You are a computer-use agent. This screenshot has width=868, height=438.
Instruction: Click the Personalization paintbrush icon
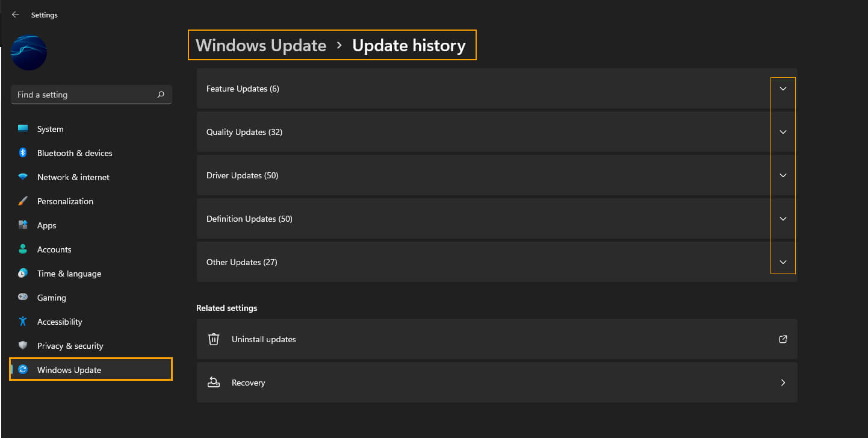coord(23,201)
